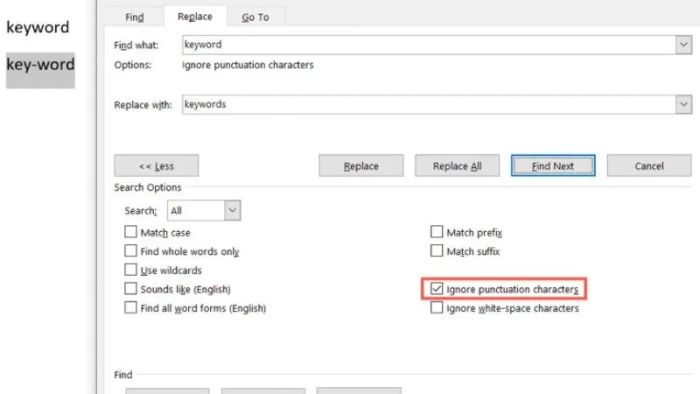Collapse options with the << Less button
This screenshot has width=700, height=394.
pyautogui.click(x=156, y=166)
